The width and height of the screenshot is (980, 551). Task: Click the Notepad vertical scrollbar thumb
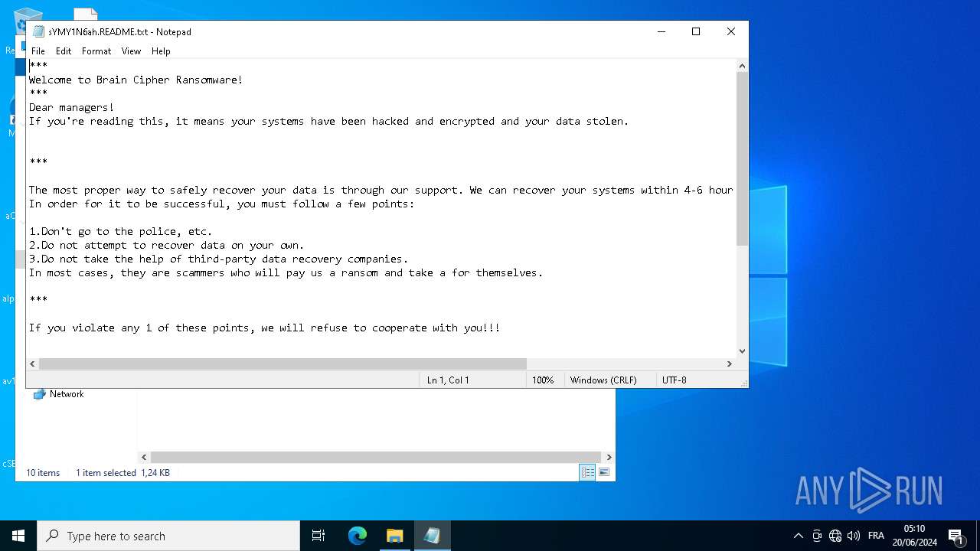click(742, 159)
